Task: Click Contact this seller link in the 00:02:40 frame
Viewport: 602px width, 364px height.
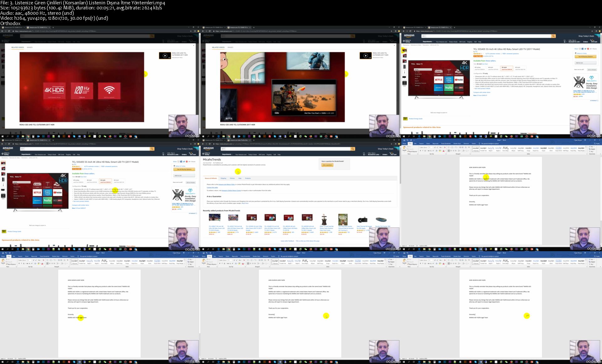Action: tap(212, 187)
